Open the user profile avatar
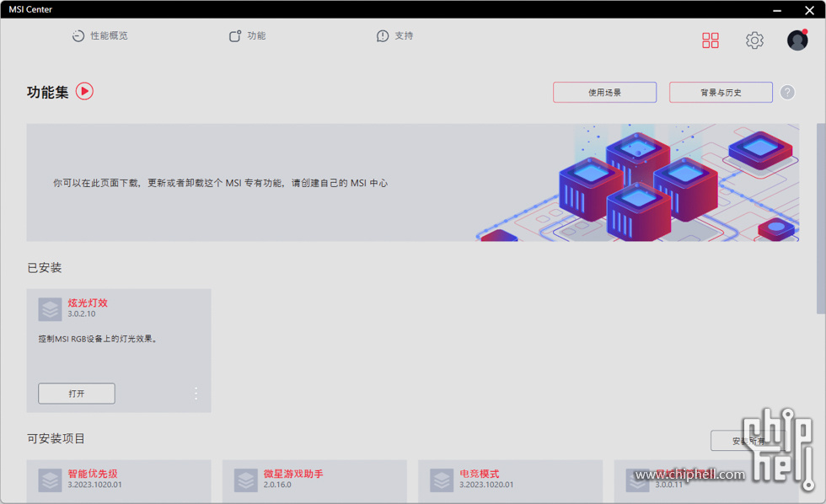This screenshot has width=826, height=504. tap(797, 40)
